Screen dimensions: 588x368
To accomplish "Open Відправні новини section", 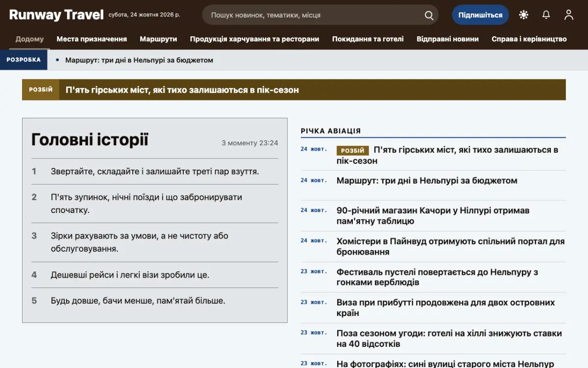I will [447, 39].
